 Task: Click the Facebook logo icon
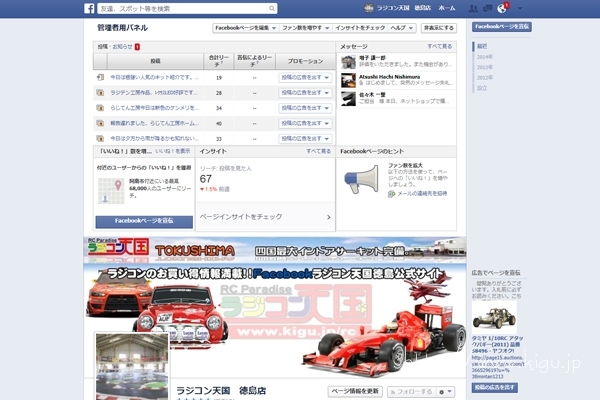(90, 8)
